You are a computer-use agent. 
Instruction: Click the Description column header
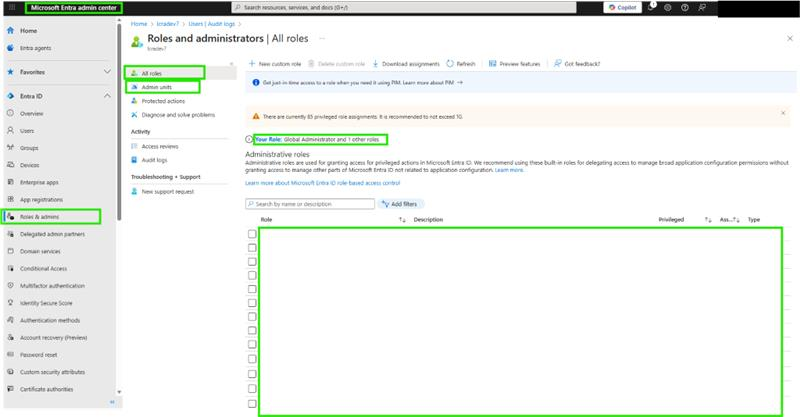point(428,220)
